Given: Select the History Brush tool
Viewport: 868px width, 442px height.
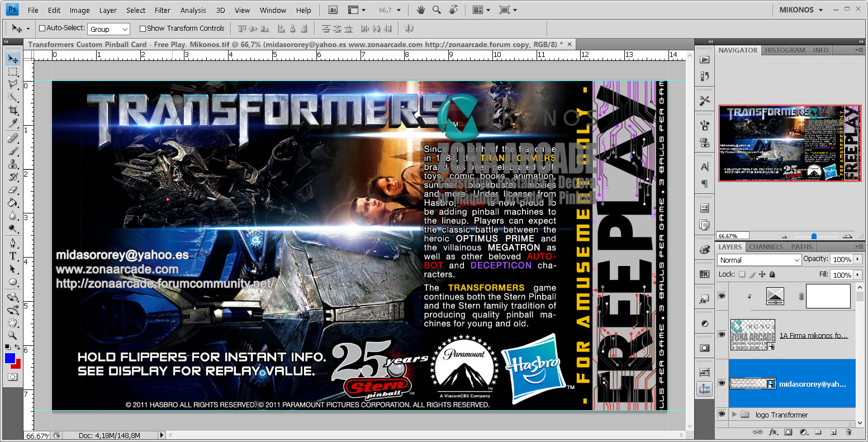Looking at the screenshot, I should 13,177.
